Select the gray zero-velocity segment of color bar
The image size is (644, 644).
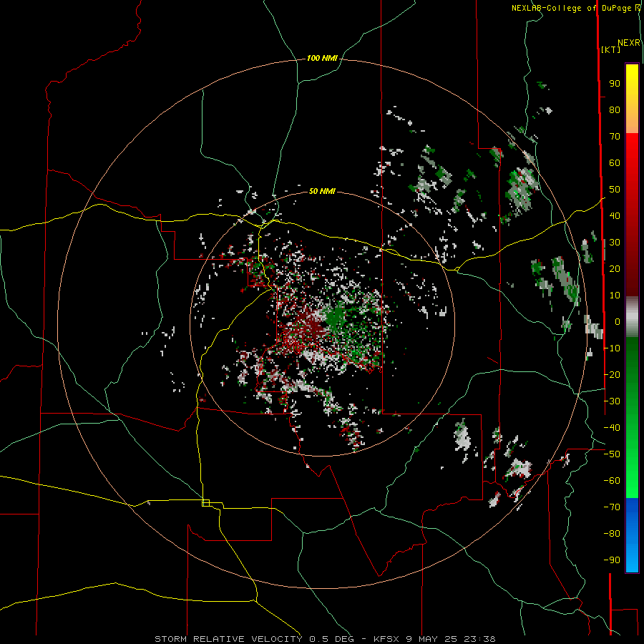(632, 317)
